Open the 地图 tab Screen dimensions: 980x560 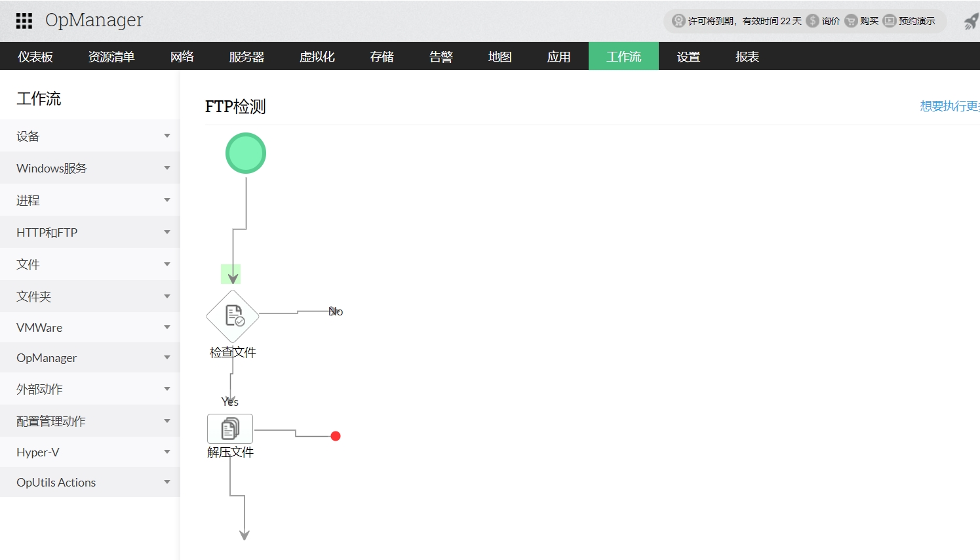click(x=500, y=56)
